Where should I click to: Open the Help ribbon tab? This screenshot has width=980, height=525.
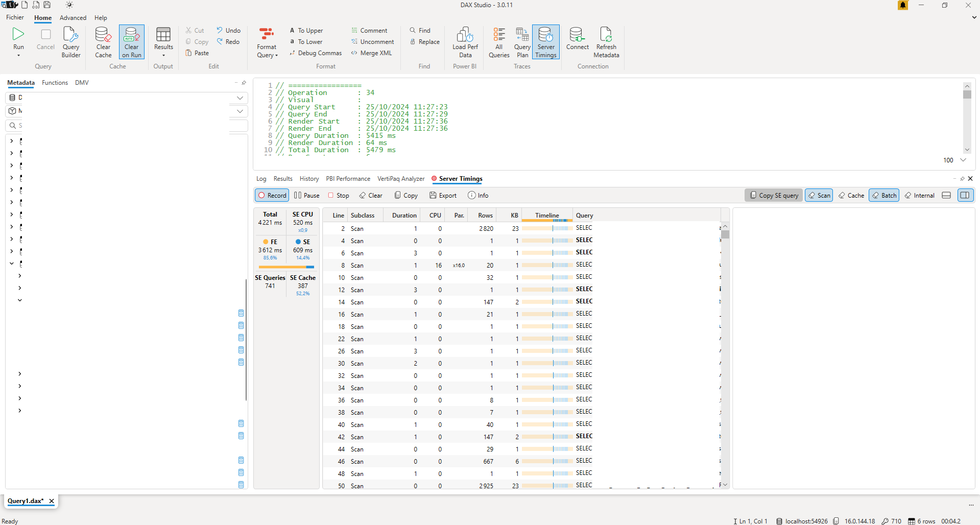pos(101,18)
